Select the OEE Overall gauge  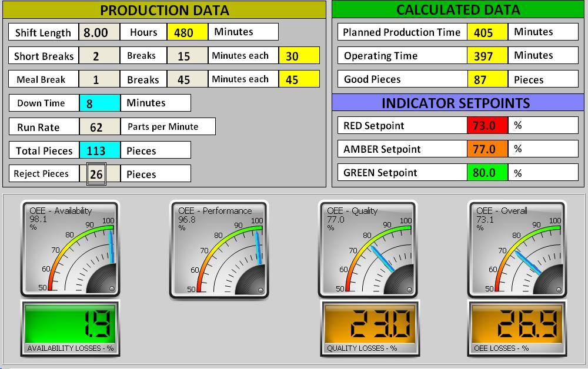[517, 250]
